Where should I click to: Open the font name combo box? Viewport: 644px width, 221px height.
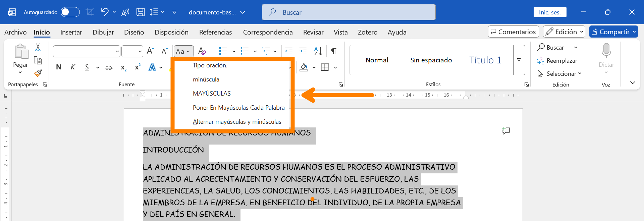(87, 51)
